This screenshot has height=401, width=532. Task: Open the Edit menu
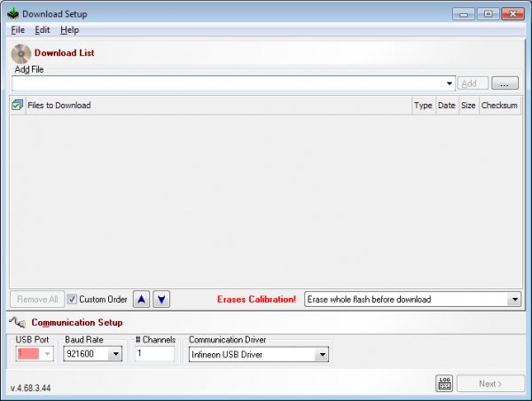click(43, 30)
